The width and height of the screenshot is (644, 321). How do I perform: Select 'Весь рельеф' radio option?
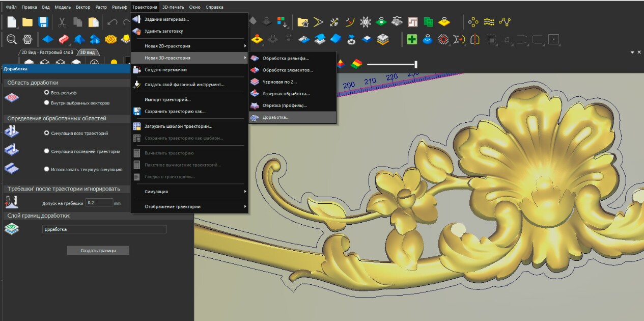pos(47,93)
